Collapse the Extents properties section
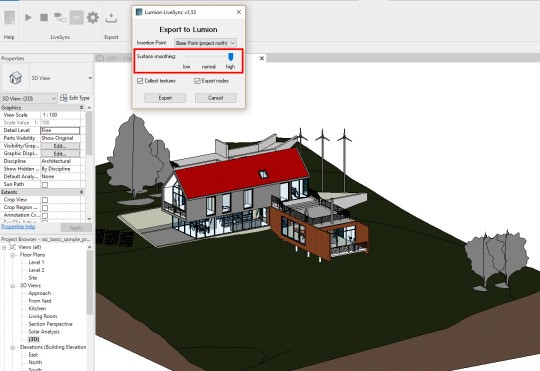This screenshot has height=371, width=540. [82, 192]
